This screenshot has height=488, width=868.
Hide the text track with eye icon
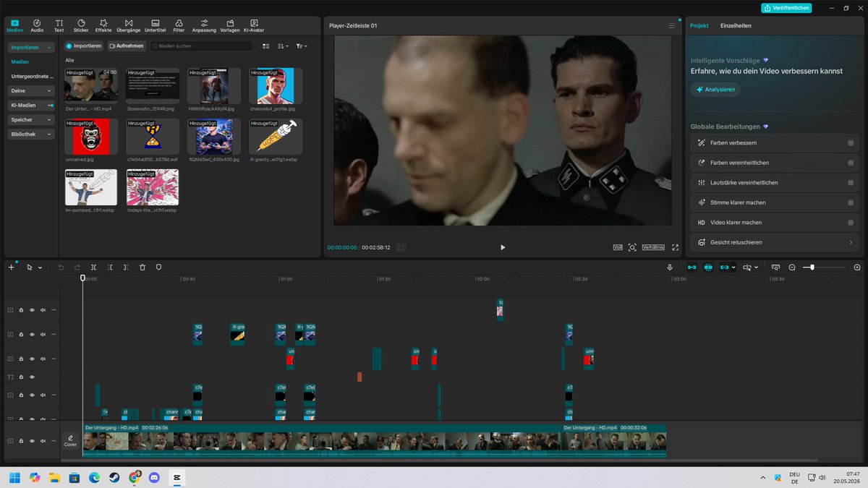(32, 377)
